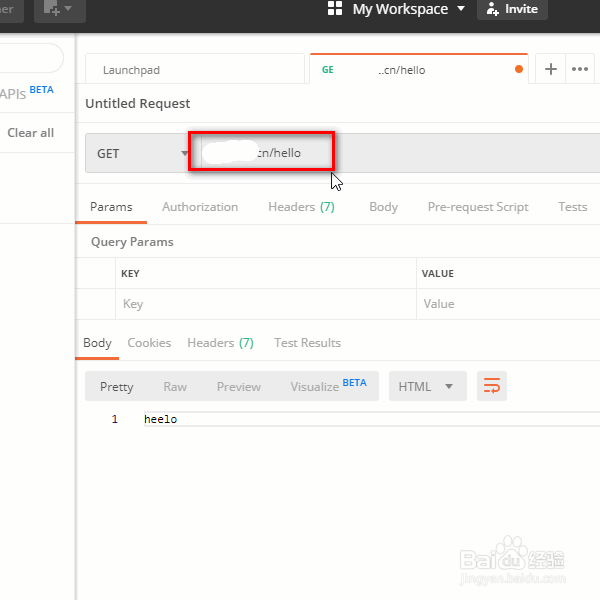This screenshot has width=600, height=600.
Task: Select the response Body tab
Action: click(97, 343)
